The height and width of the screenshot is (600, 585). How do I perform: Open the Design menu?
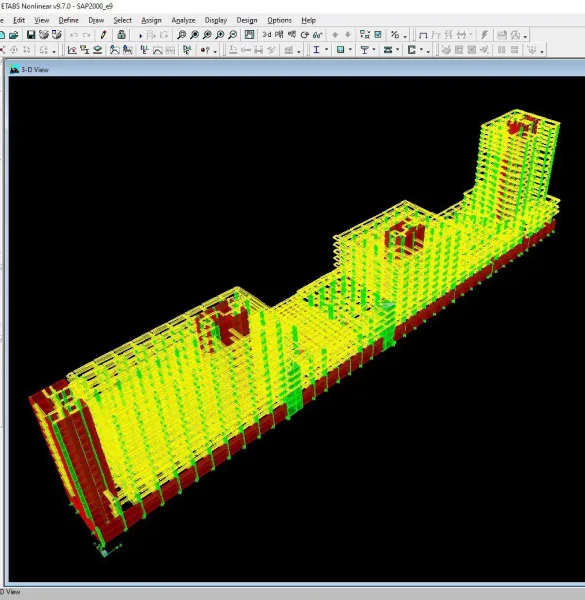click(x=247, y=20)
